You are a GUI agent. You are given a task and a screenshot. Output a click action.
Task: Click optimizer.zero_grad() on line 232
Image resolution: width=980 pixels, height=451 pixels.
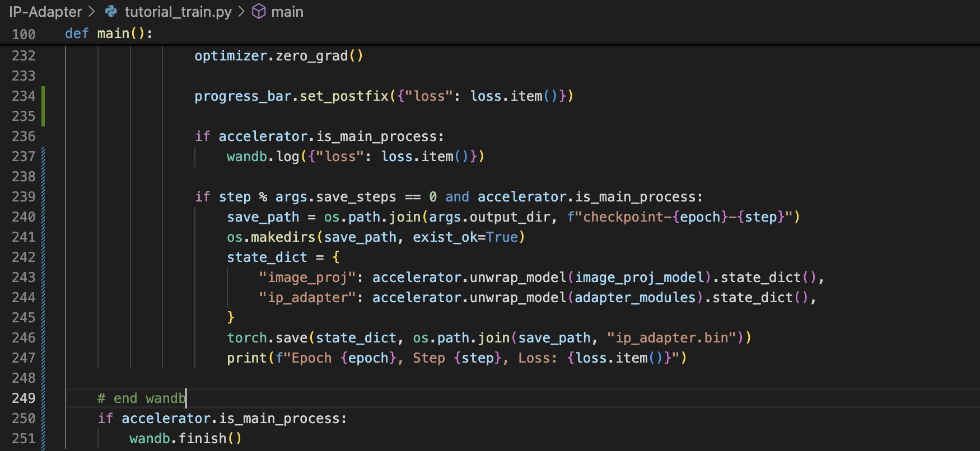(x=278, y=56)
